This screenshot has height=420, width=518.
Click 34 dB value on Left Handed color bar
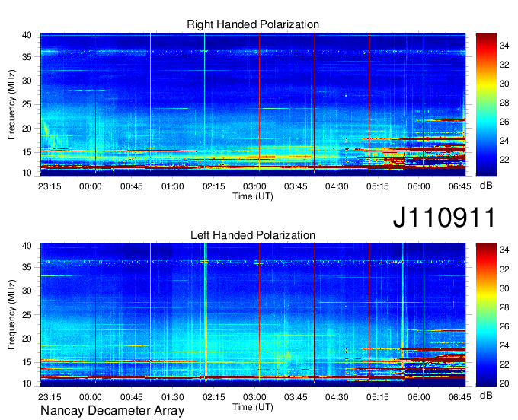(504, 250)
